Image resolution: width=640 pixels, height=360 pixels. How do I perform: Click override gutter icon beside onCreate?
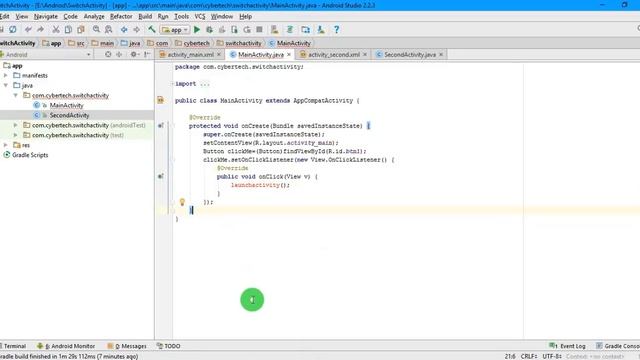tap(161, 125)
